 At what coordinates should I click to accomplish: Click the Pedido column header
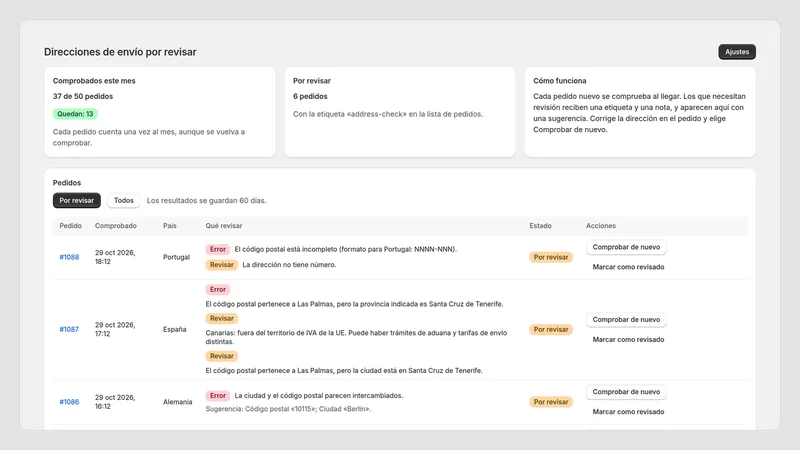coord(70,226)
